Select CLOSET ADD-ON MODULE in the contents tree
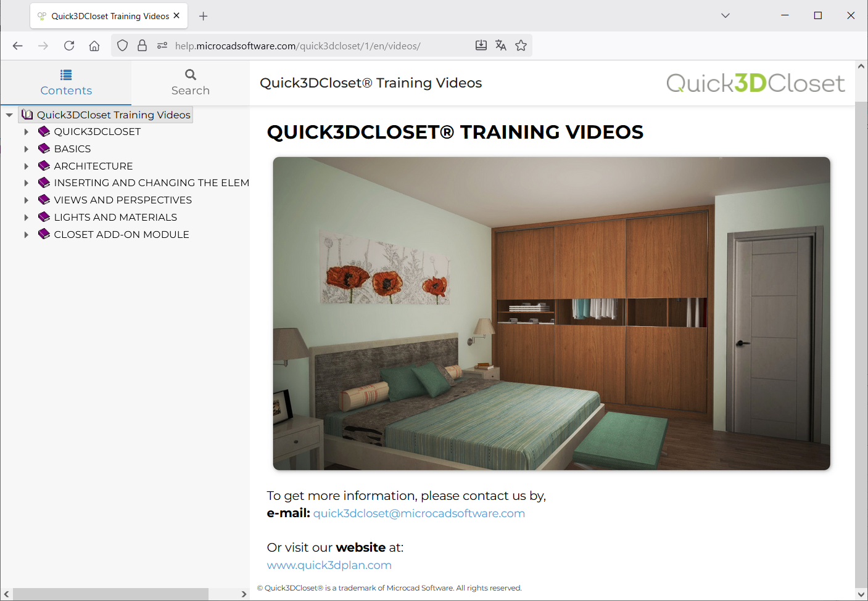 click(122, 235)
